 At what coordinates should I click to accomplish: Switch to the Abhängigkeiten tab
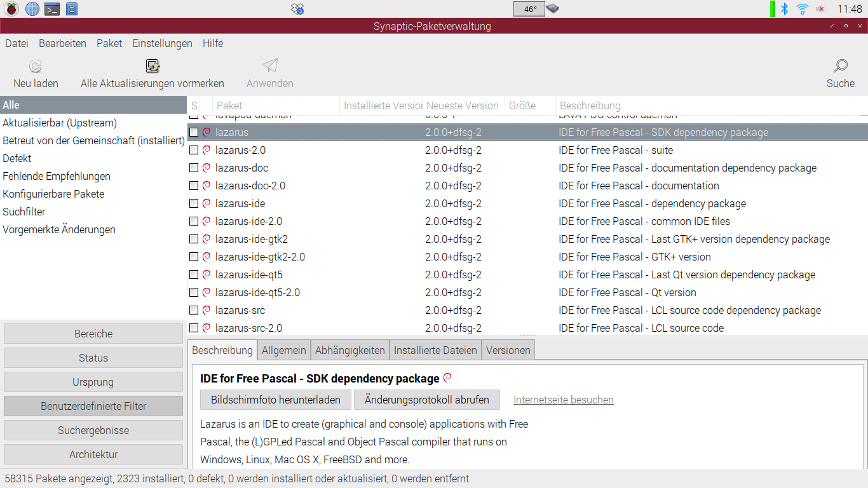click(350, 350)
